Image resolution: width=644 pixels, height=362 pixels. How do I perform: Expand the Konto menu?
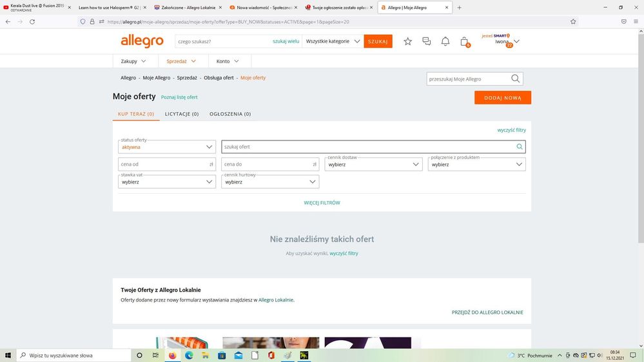228,61
